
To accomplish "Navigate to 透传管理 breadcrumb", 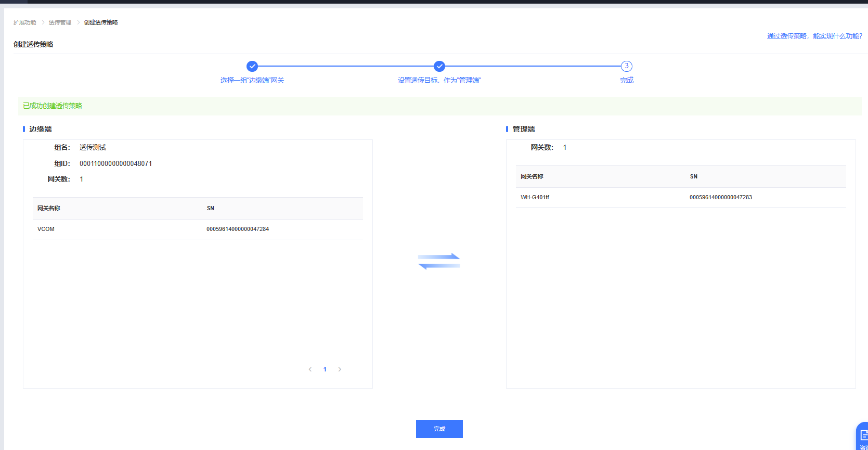I will 60,22.
